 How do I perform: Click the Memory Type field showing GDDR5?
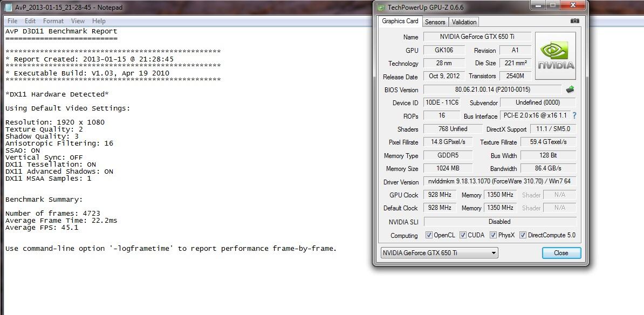(448, 155)
